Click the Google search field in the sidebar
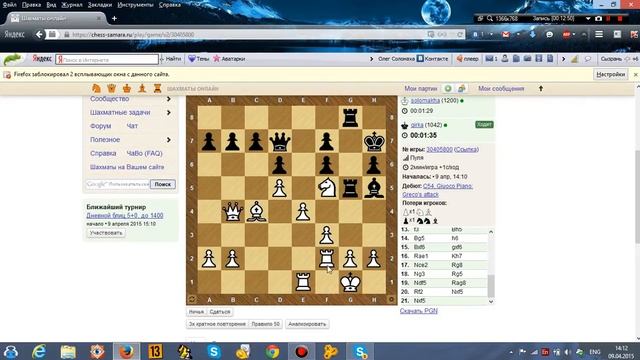The image size is (640, 360). point(118,184)
